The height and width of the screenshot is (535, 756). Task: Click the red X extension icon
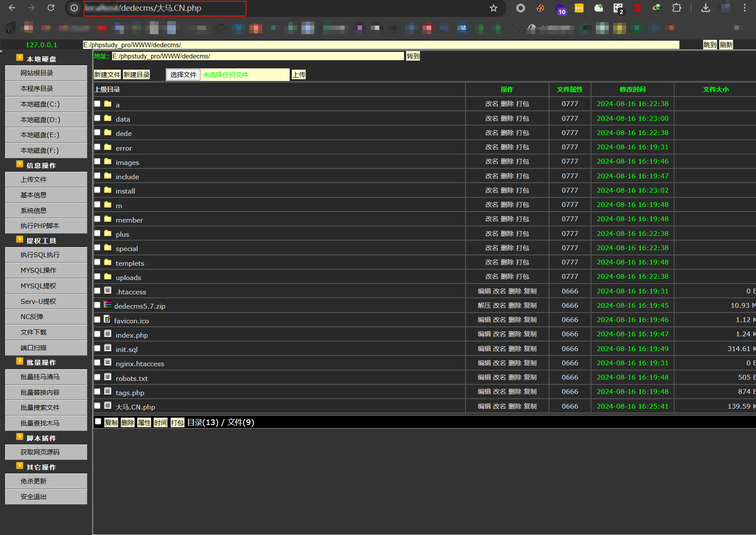pyautogui.click(x=637, y=8)
